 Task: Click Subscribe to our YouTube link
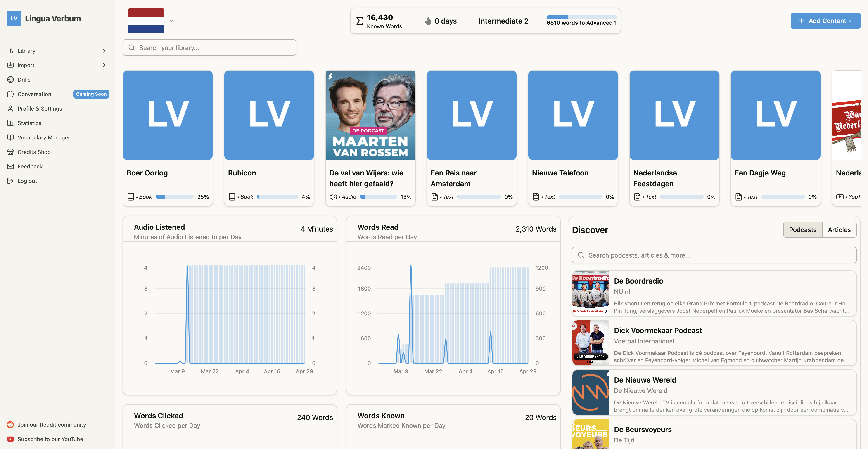[50, 439]
